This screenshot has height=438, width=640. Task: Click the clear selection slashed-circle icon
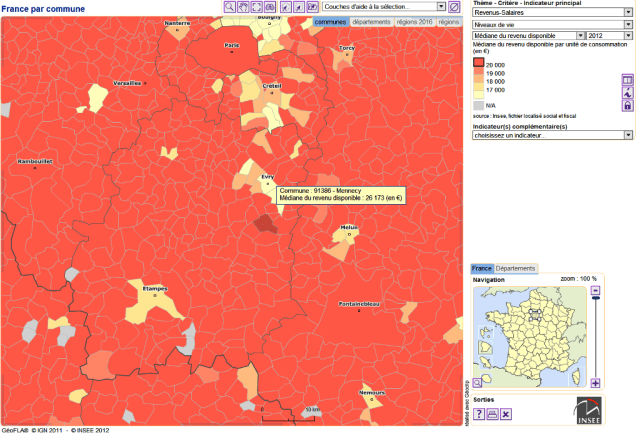[454, 7]
